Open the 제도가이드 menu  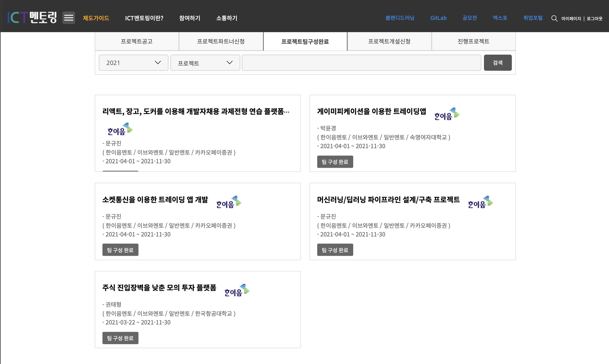pyautogui.click(x=96, y=18)
